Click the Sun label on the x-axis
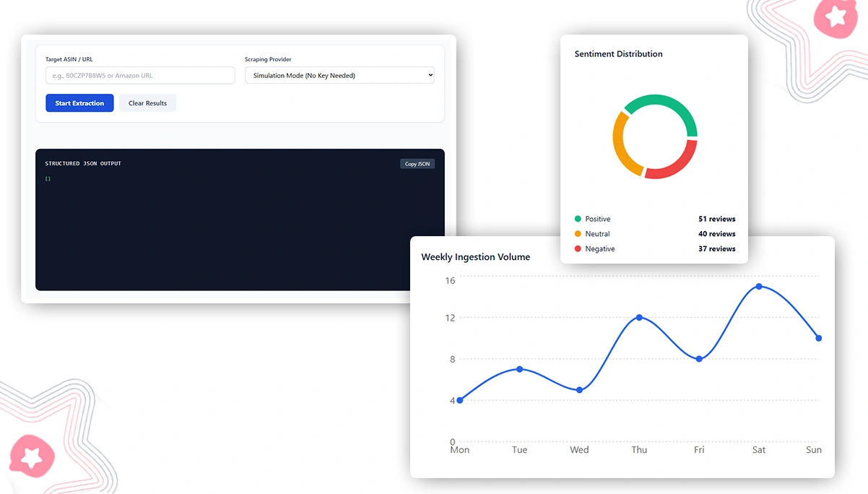The image size is (868, 494). coord(813,449)
